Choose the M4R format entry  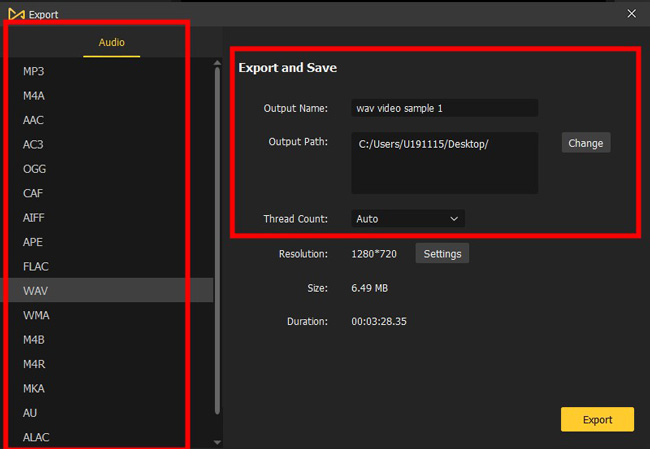click(107, 364)
